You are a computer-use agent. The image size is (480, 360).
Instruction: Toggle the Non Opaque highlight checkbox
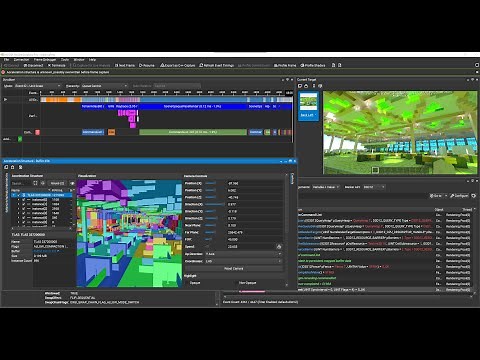[236, 283]
